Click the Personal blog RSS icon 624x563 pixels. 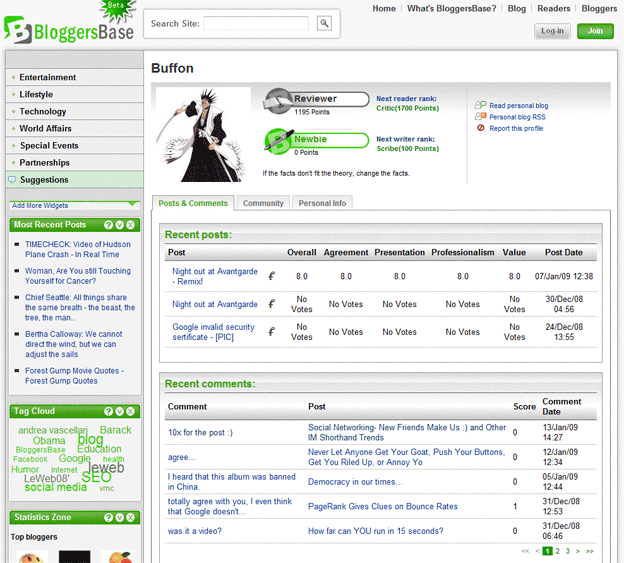click(480, 116)
